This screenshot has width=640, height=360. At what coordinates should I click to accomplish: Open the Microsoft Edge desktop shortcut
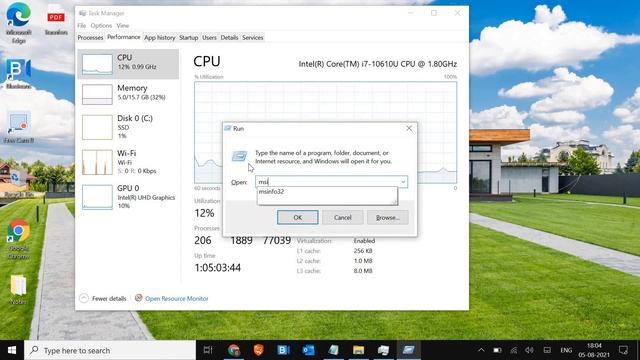(18, 22)
